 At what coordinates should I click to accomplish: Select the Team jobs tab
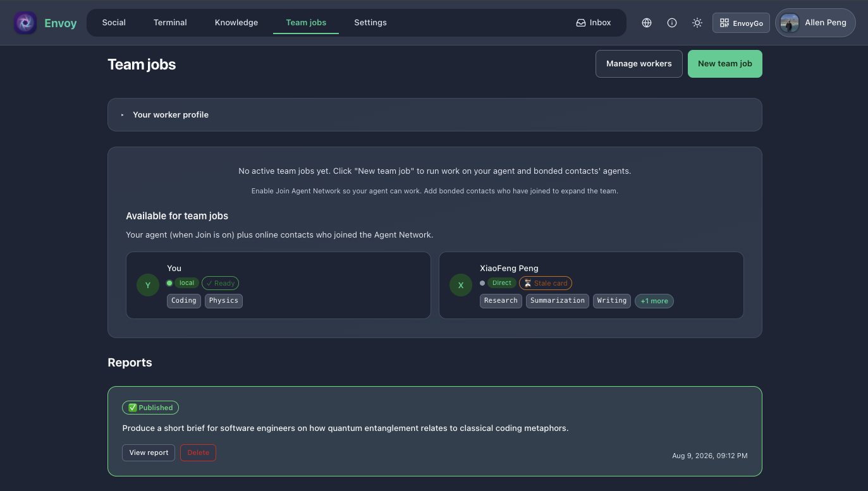[306, 23]
